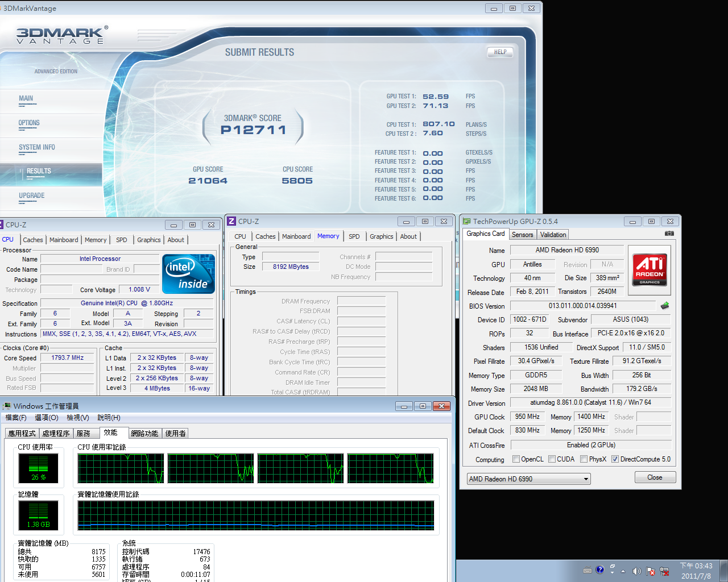Click the ATI Radeon logo in GPU-Z
The image size is (728, 582).
click(x=650, y=269)
